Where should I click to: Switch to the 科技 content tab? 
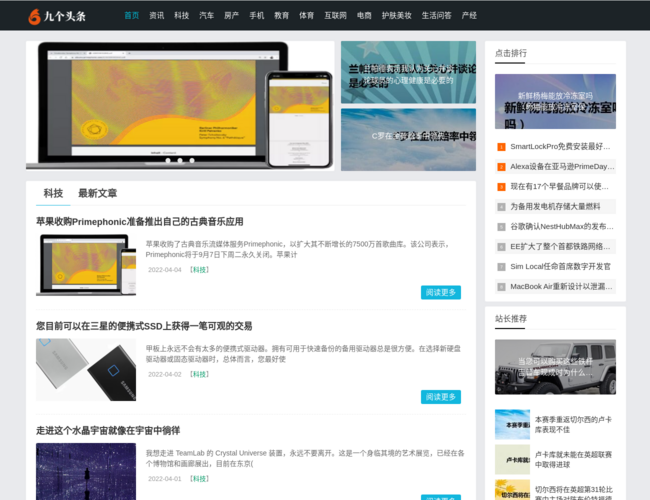click(53, 193)
